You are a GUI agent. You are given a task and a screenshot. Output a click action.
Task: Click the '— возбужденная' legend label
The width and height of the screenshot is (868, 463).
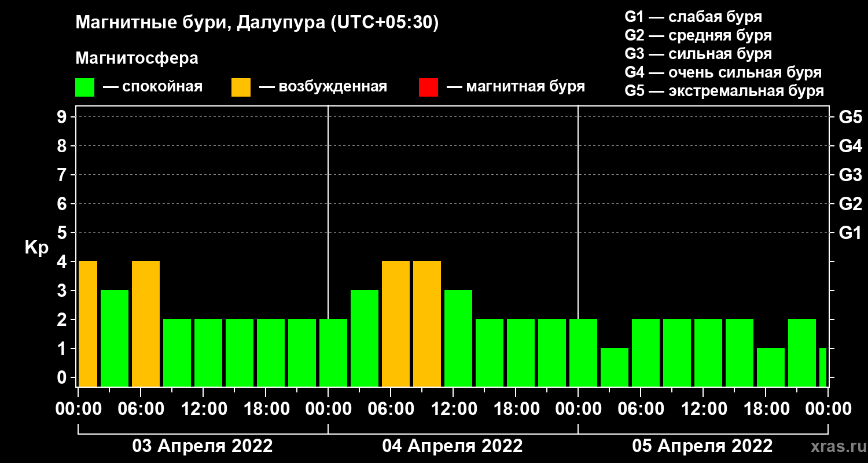click(323, 87)
